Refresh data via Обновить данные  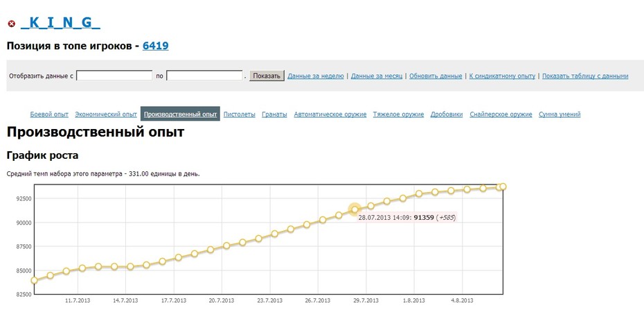(x=436, y=76)
